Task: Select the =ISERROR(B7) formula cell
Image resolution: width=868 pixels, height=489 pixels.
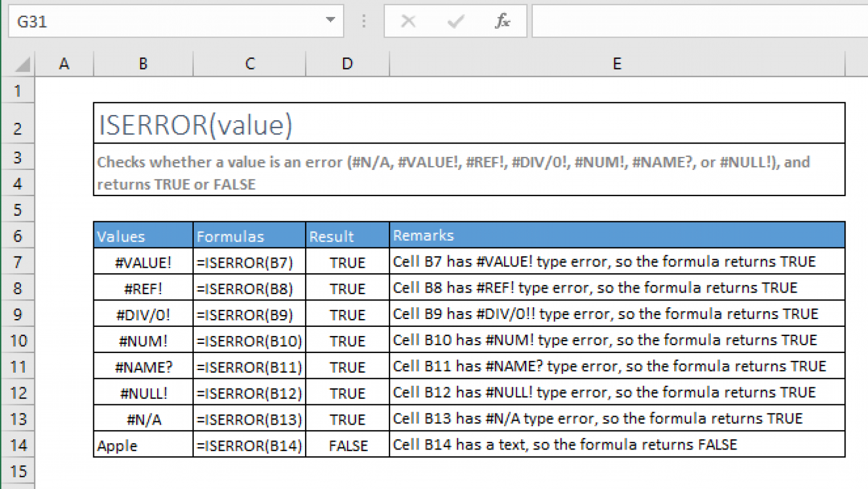Action: [249, 262]
